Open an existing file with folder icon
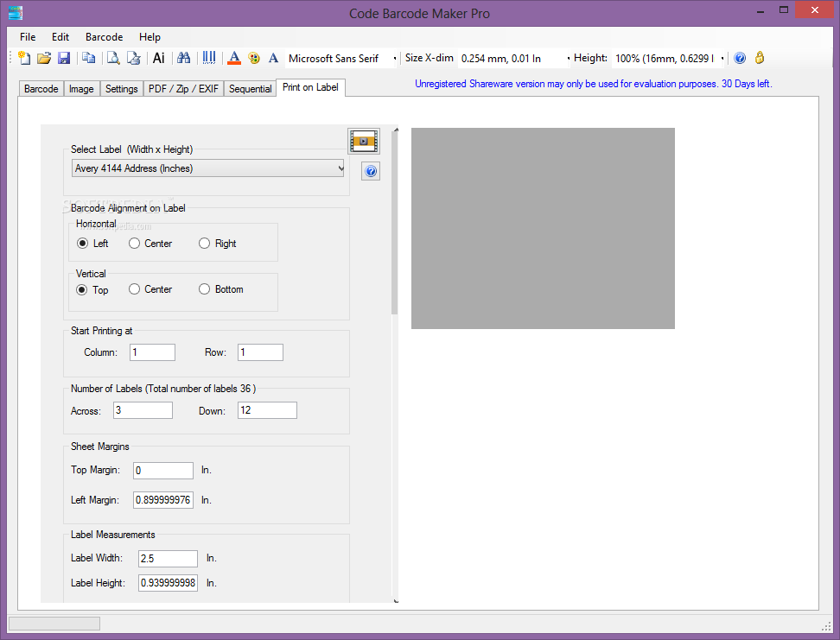Viewport: 840px width, 640px height. (x=44, y=58)
